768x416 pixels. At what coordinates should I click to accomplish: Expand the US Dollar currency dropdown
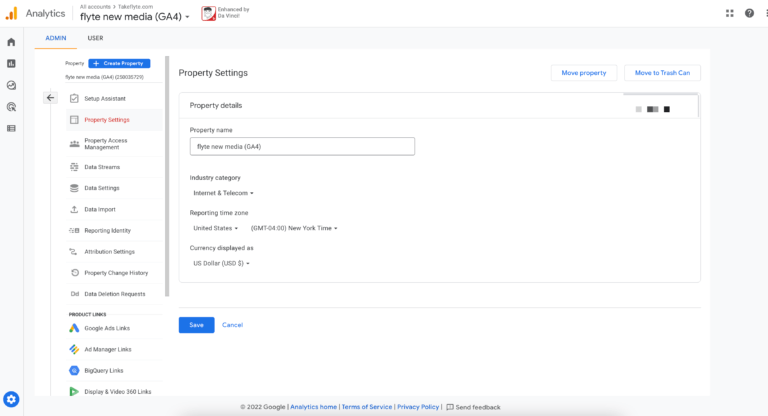(x=221, y=263)
